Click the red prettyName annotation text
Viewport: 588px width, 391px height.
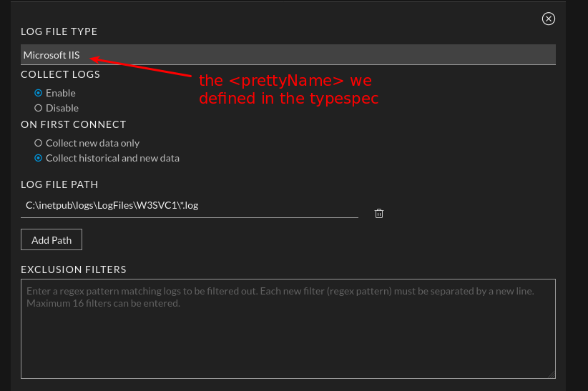[288, 89]
